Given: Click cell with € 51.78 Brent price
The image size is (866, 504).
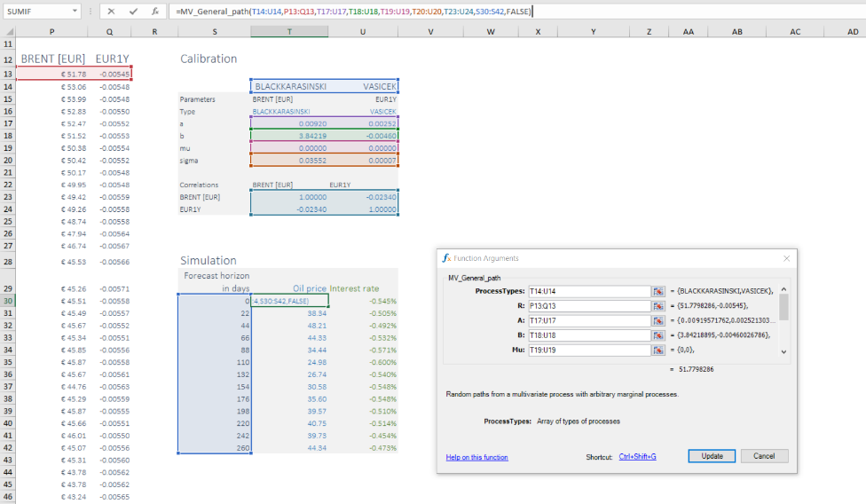Looking at the screenshot, I should click(x=52, y=74).
